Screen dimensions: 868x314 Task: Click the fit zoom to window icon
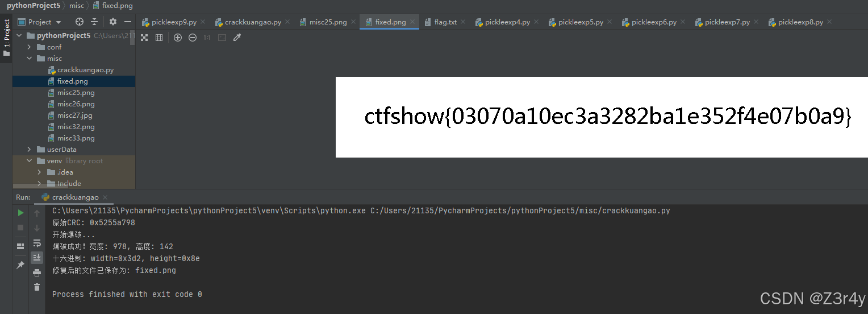coord(222,38)
